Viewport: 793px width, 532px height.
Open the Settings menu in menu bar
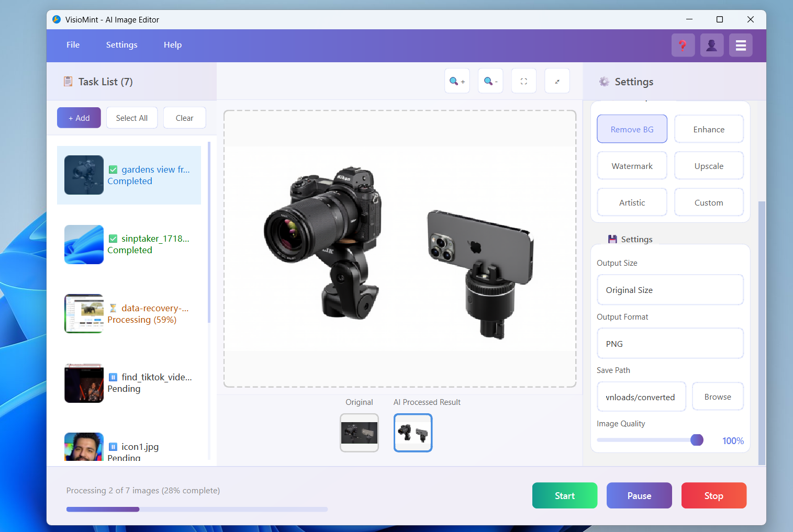point(121,45)
